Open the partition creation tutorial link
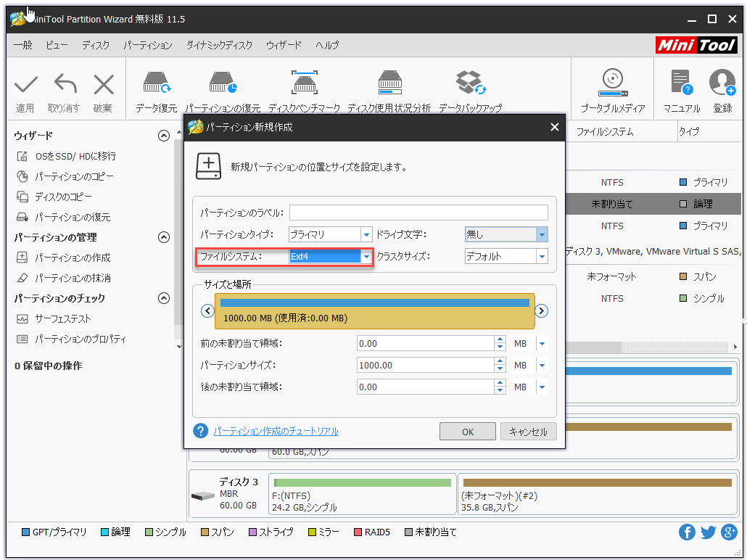 [276, 432]
